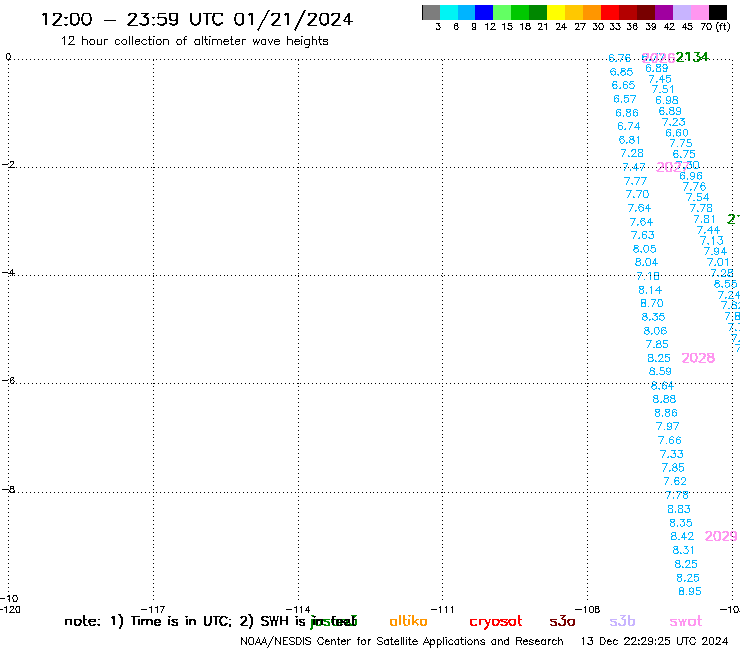740x650 pixels.
Task: Pick the black swatch at the legend's end
Action: [x=718, y=12]
